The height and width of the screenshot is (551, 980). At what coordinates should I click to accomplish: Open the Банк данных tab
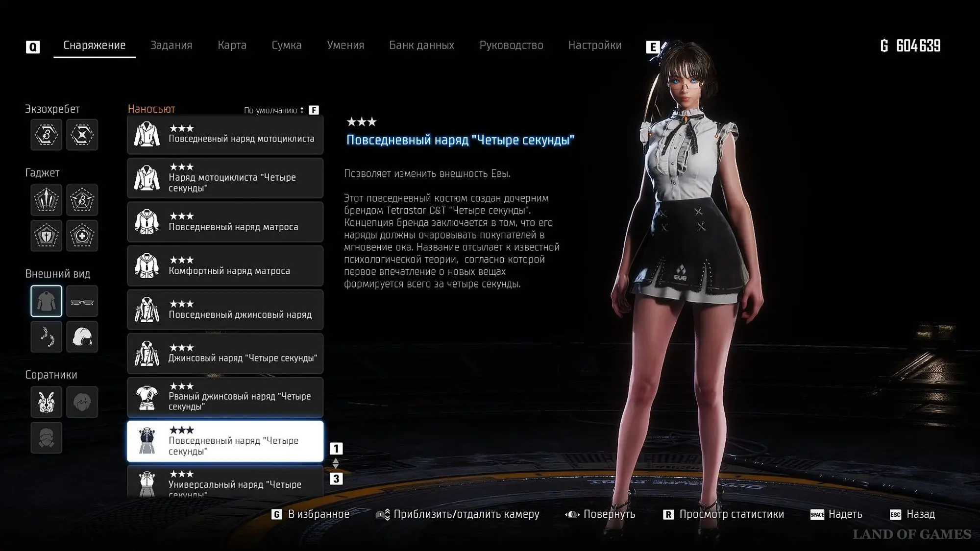click(x=422, y=45)
